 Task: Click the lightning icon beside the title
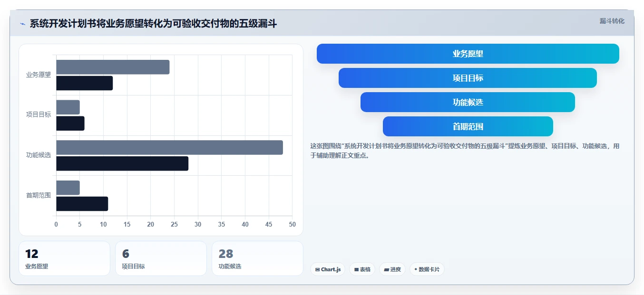coord(22,24)
